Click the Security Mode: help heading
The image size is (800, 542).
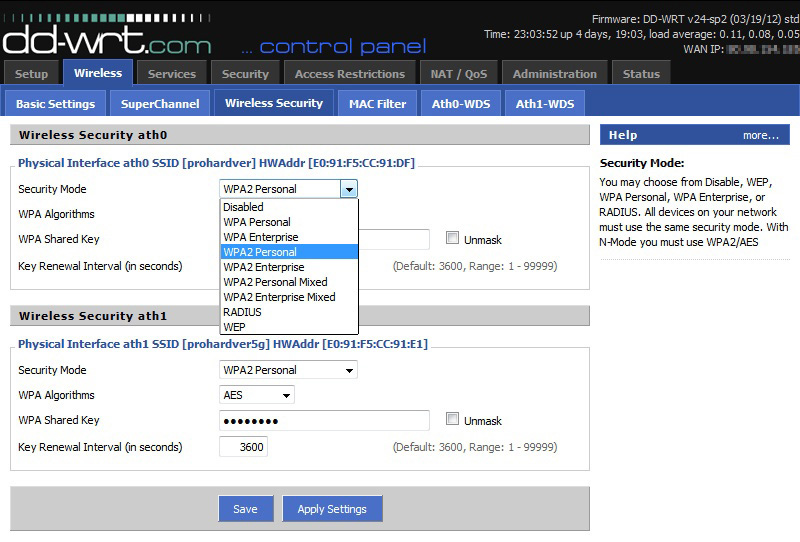642,163
